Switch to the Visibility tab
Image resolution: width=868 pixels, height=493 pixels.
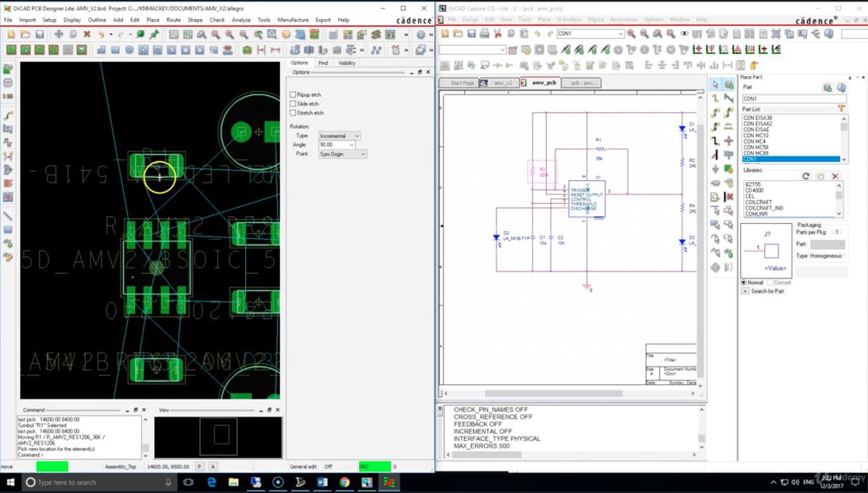[347, 64]
